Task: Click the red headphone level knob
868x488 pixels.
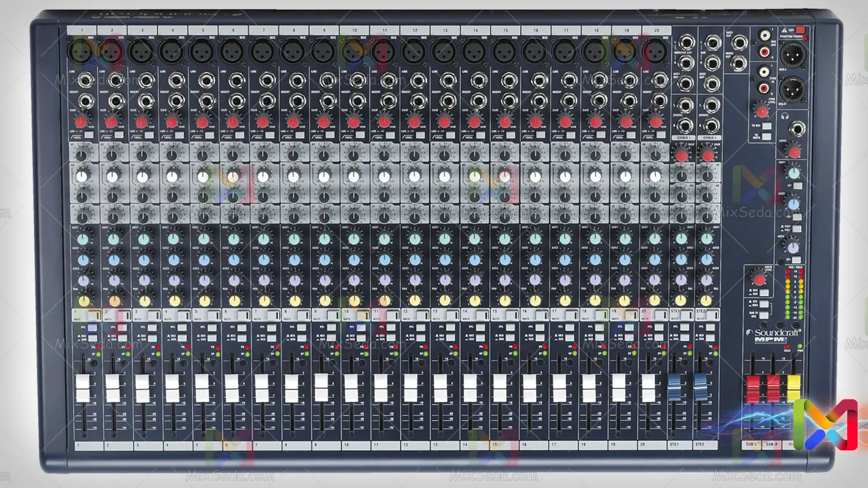Action: pyautogui.click(x=795, y=152)
